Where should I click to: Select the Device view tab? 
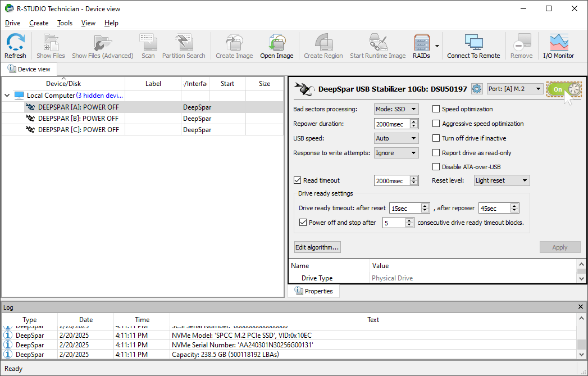(29, 69)
